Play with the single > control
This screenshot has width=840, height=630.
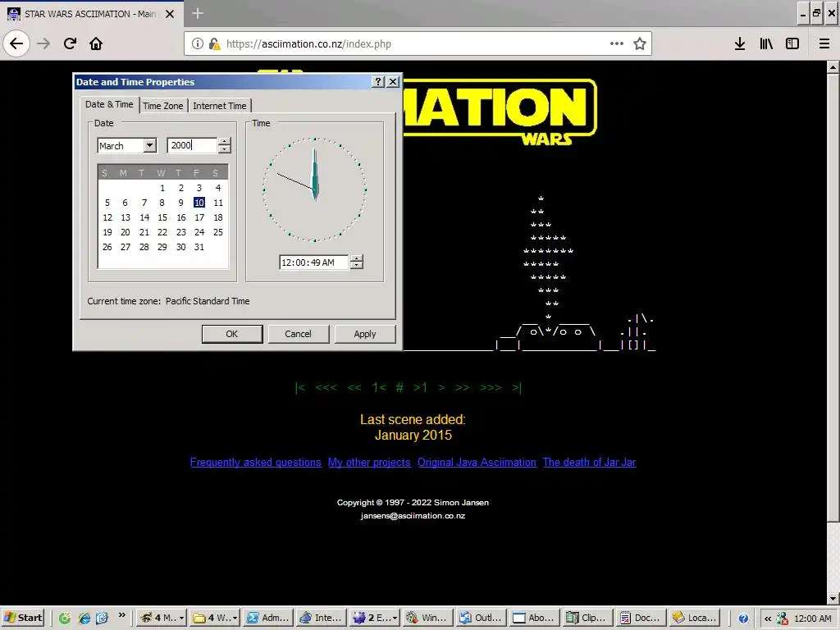pyautogui.click(x=441, y=387)
